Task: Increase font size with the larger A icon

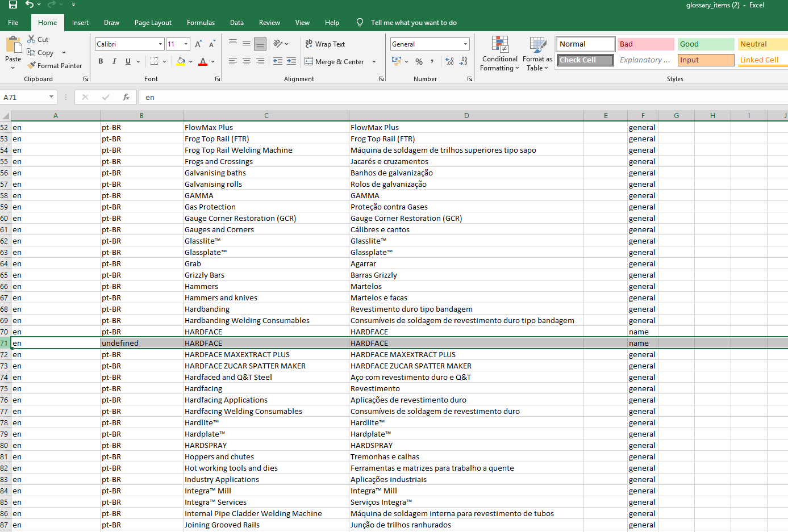Action: [x=198, y=44]
